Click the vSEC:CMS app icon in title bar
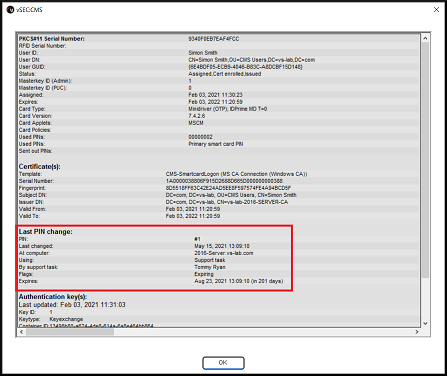 [x=10, y=10]
